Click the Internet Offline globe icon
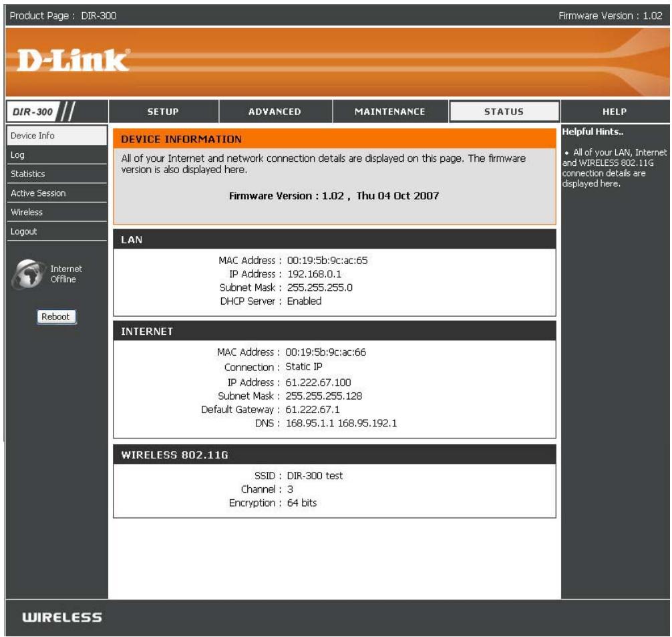Screen dimensions: 672x637 click(x=29, y=273)
